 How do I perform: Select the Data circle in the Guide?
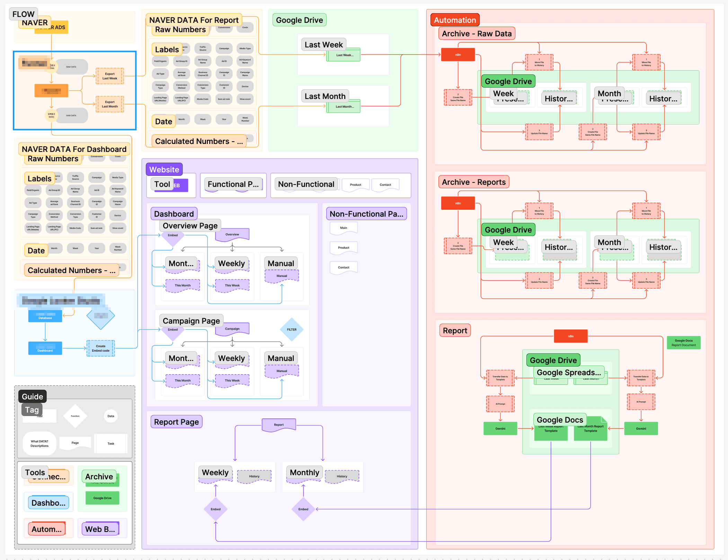tap(111, 416)
